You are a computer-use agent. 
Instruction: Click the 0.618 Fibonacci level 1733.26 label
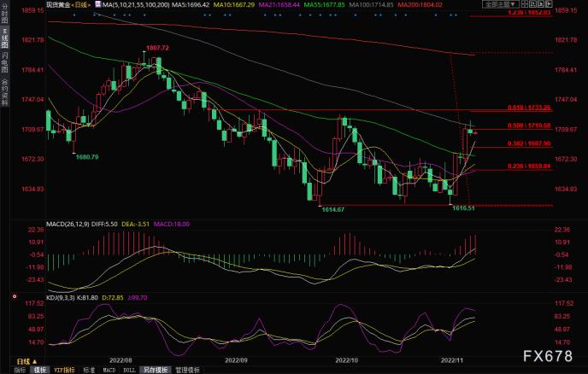point(529,108)
